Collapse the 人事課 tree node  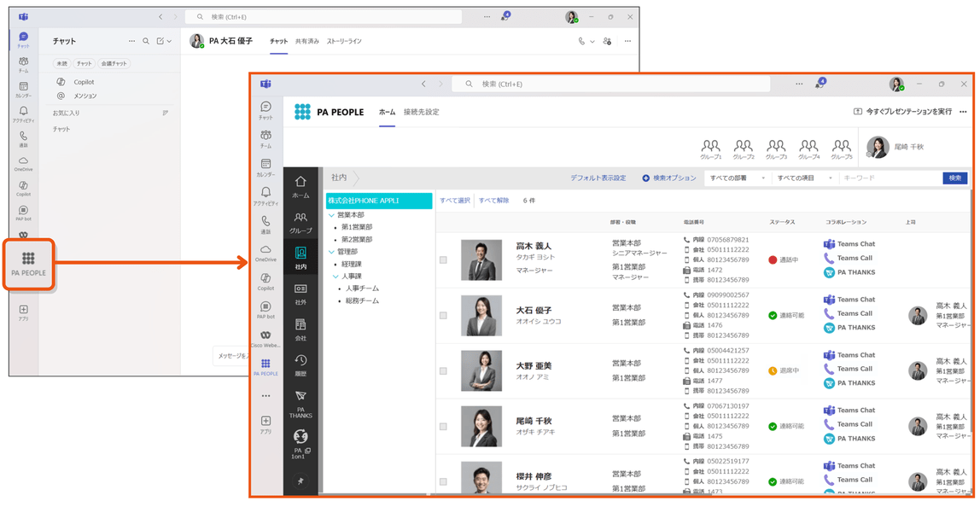[x=335, y=277]
